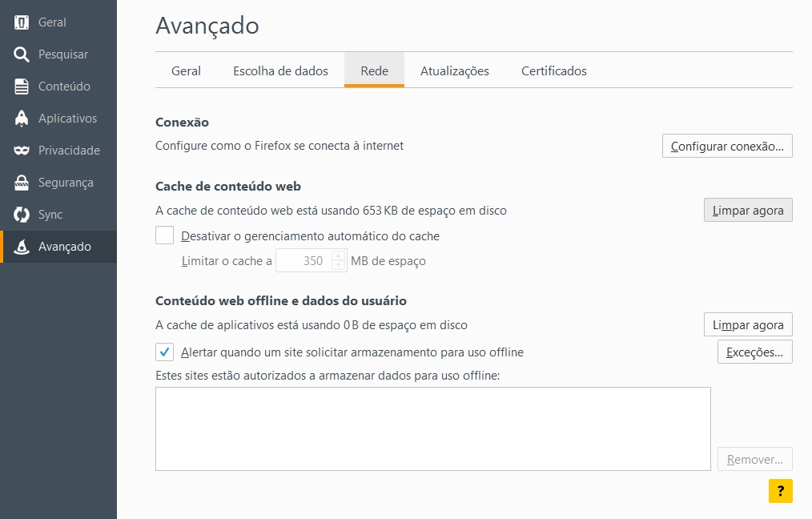The height and width of the screenshot is (519, 812).
Task: Switch to the Escolha de dados tab
Action: tap(280, 70)
